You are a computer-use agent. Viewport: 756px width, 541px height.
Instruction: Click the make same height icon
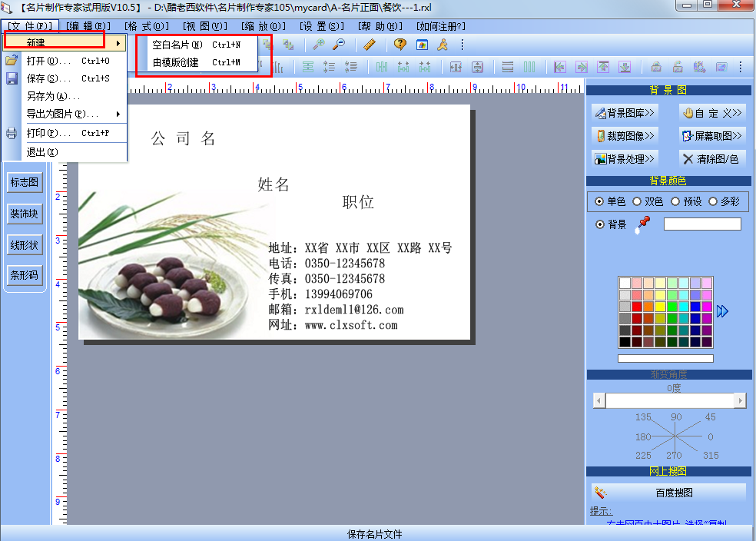click(x=477, y=67)
